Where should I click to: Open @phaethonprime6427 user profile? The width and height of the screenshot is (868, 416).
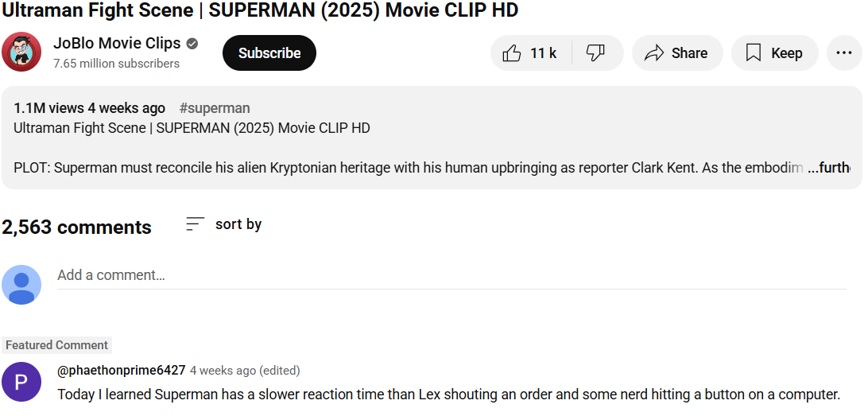coord(122,370)
